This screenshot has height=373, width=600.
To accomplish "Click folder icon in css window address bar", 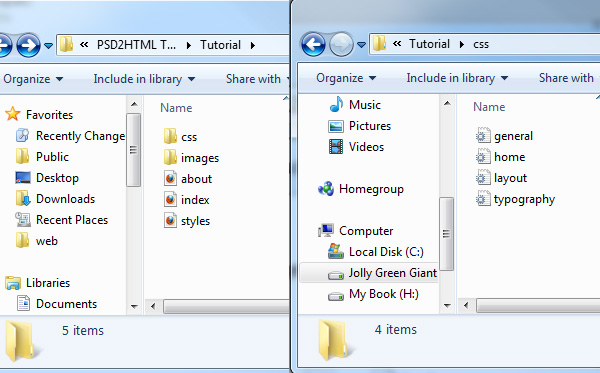I will click(380, 44).
